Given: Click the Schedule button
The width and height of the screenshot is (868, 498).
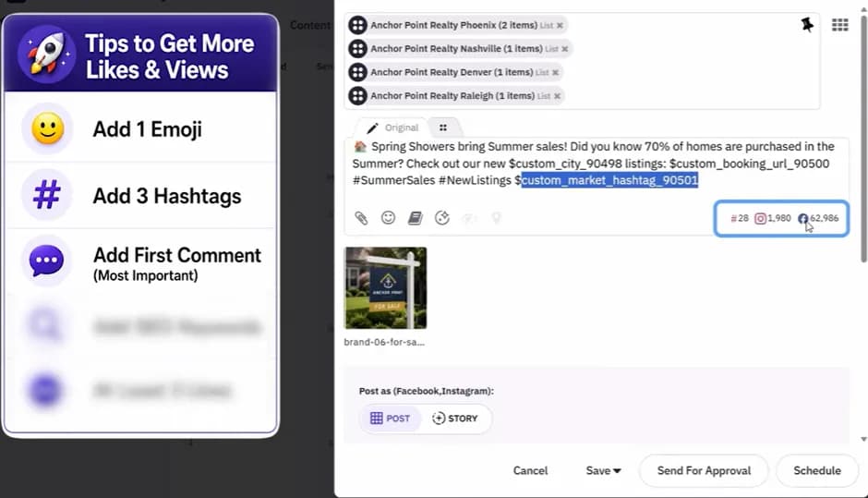Looking at the screenshot, I should click(817, 471).
